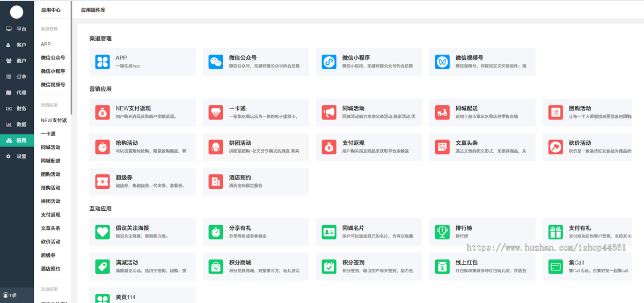
Task: Select 超级券 in secondary sidebar
Action: [48, 255]
